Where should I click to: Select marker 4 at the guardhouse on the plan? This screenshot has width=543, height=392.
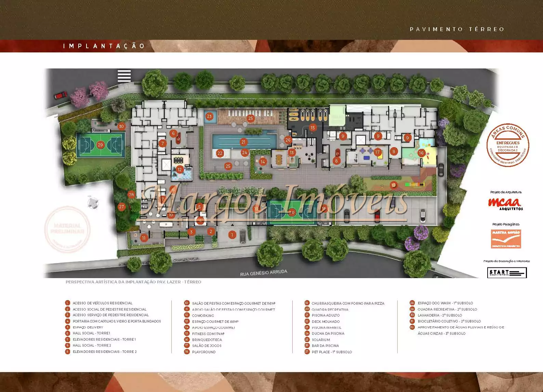201,221
